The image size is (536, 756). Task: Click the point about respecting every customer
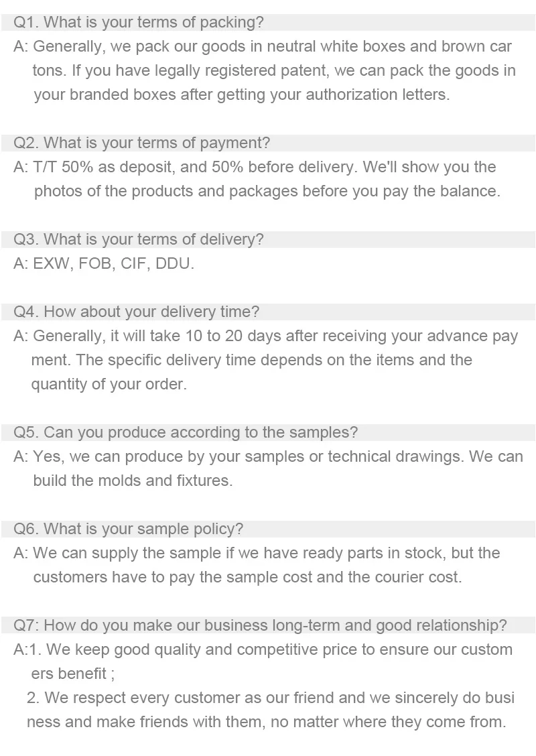271,698
